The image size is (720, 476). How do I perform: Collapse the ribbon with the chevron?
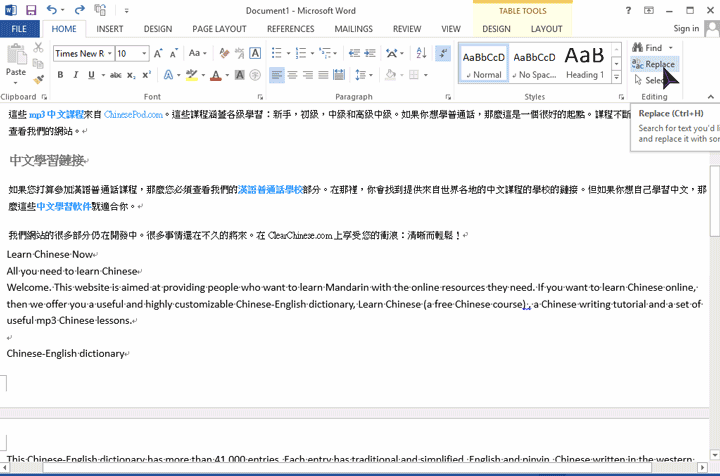[x=711, y=97]
